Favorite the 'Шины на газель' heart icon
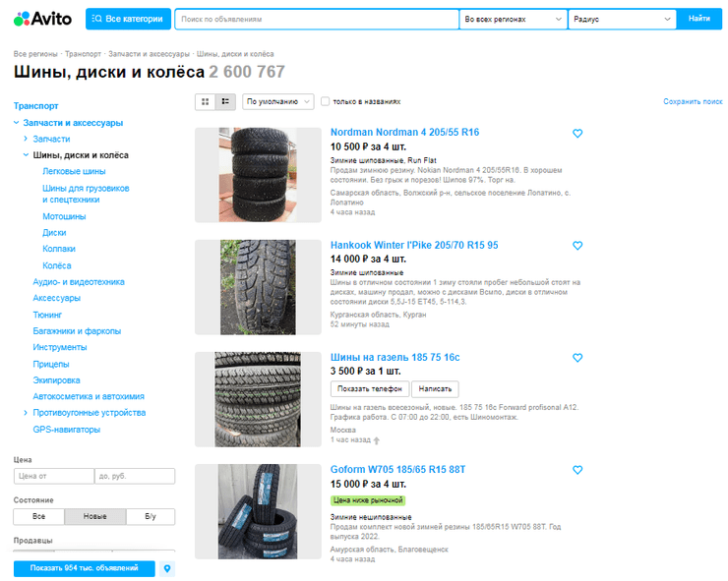The width and height of the screenshot is (728, 581). (577, 358)
